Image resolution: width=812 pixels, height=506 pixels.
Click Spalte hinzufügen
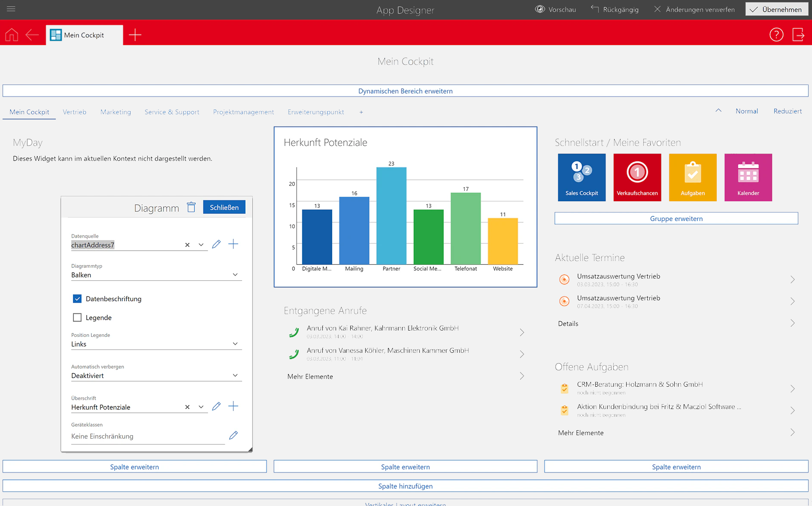click(x=406, y=486)
